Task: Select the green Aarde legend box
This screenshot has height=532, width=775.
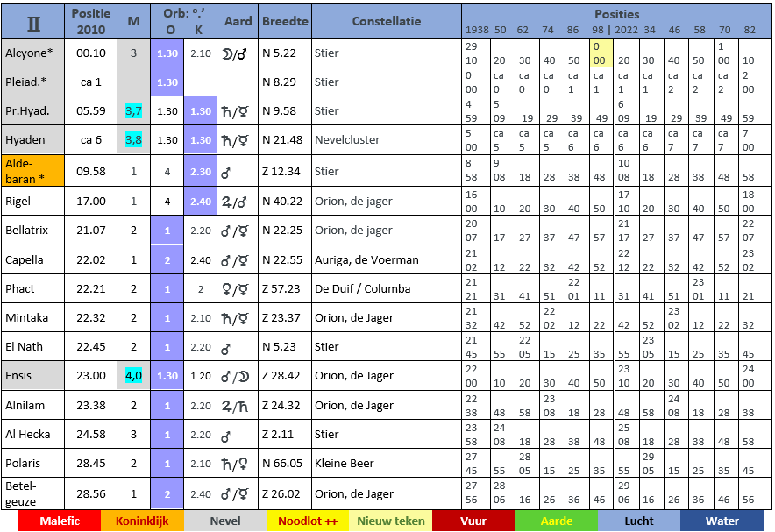Action: click(x=557, y=521)
